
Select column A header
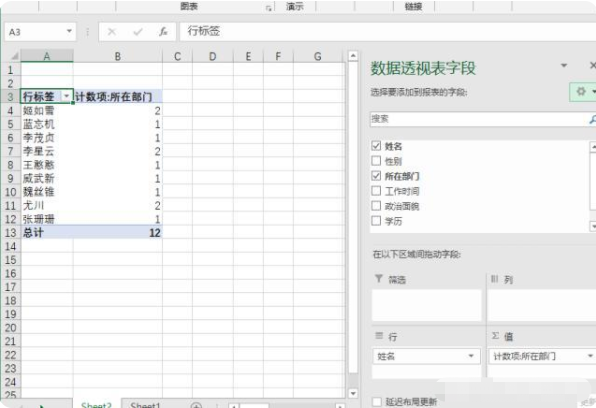(x=47, y=56)
